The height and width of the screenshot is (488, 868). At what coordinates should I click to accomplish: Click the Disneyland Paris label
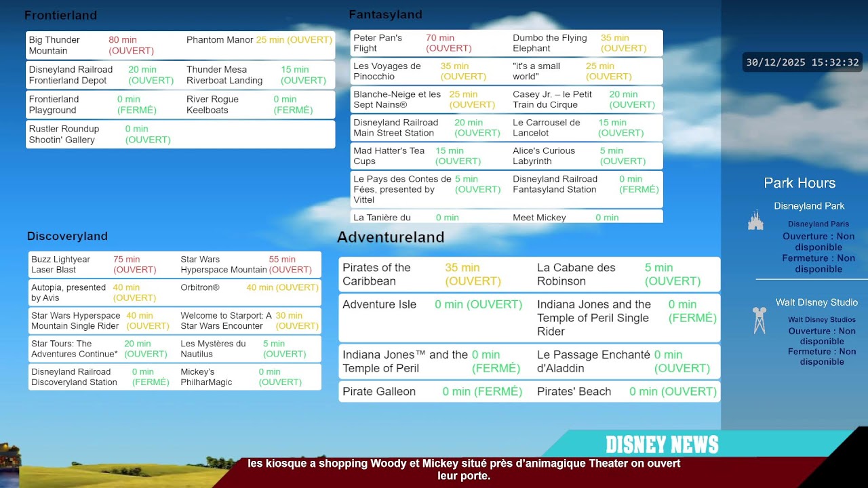click(818, 224)
